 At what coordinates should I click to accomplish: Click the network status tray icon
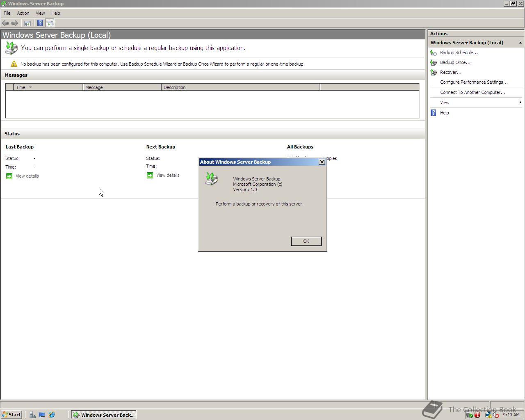[x=488, y=415]
